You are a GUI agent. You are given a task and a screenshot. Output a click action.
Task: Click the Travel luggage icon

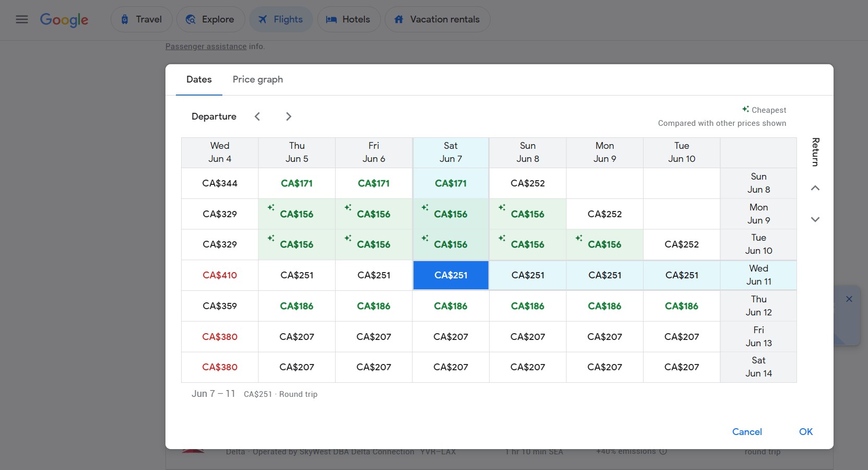[x=124, y=19]
